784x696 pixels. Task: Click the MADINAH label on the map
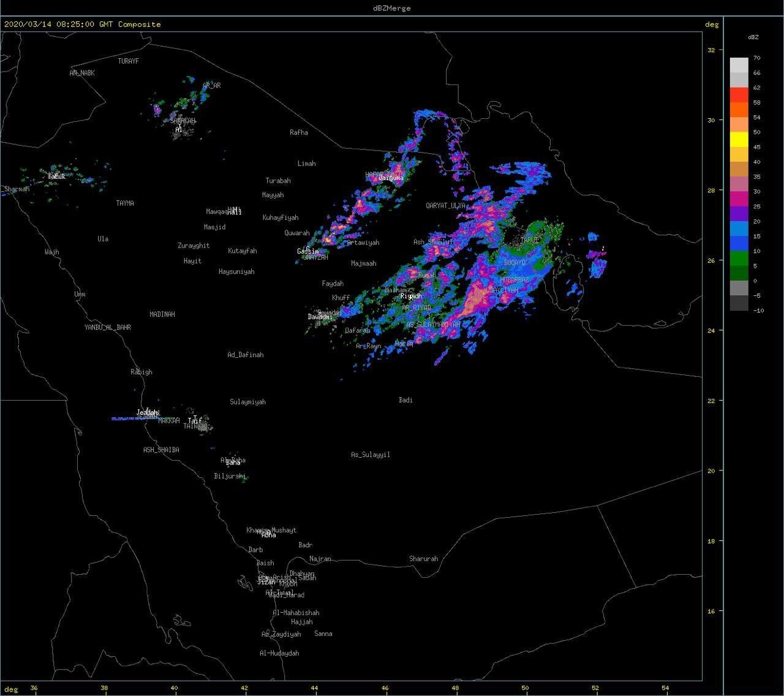point(162,314)
